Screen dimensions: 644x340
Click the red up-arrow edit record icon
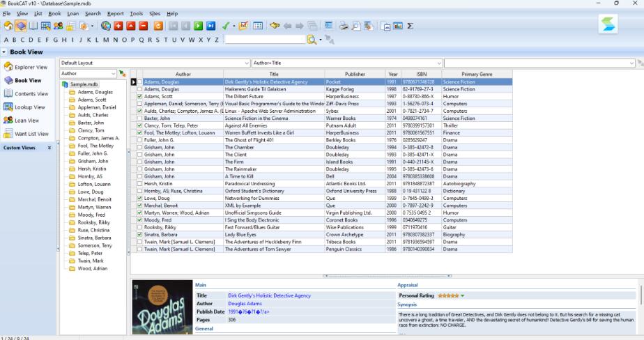click(130, 26)
